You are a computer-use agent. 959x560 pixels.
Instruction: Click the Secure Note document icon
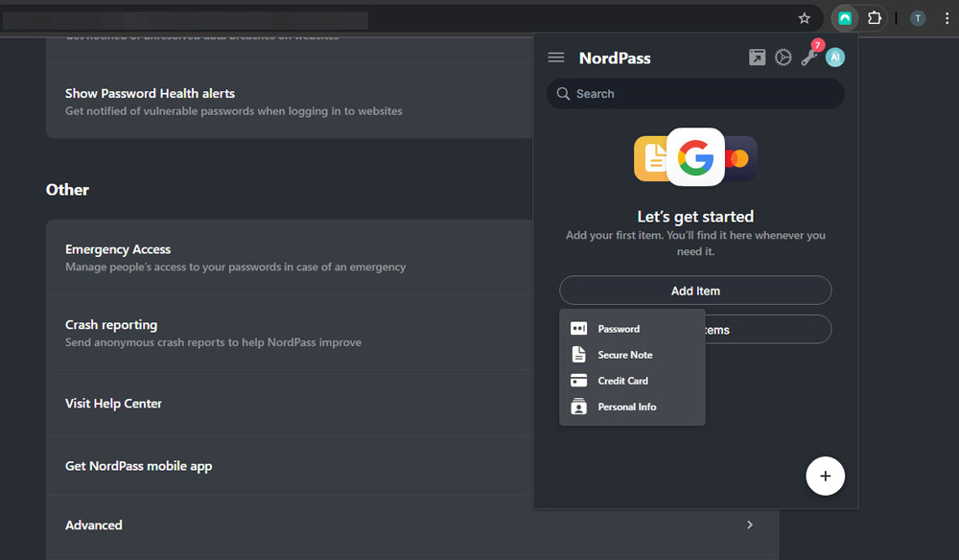(578, 355)
